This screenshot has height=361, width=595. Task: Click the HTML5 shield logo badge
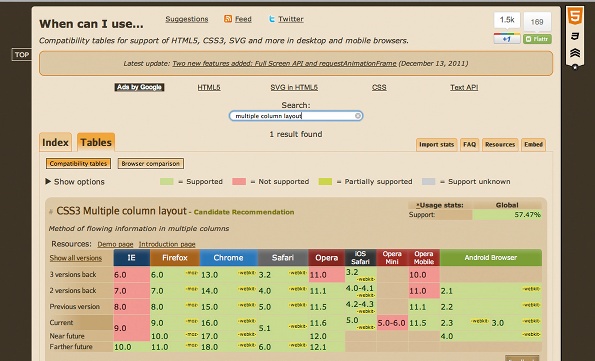575,17
